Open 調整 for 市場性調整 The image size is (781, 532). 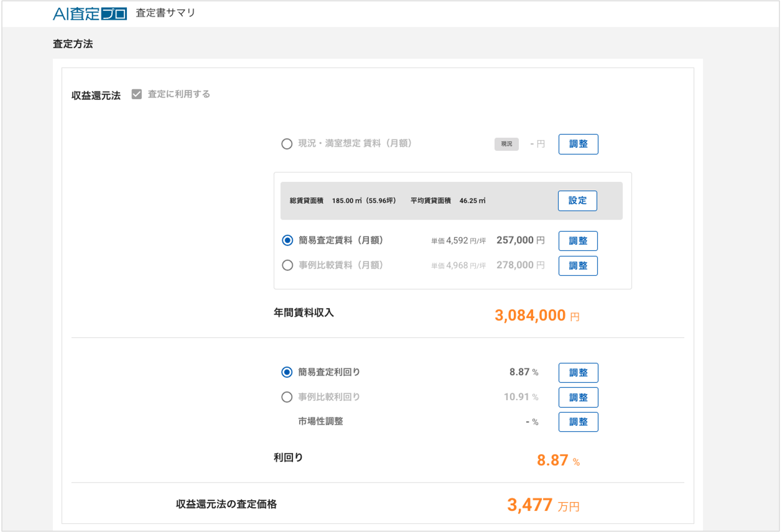pyautogui.click(x=578, y=422)
